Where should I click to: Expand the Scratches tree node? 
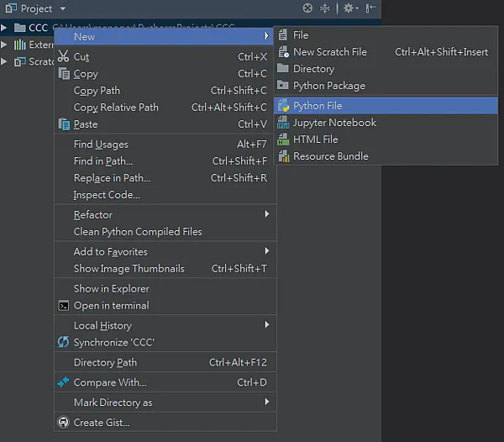5,61
